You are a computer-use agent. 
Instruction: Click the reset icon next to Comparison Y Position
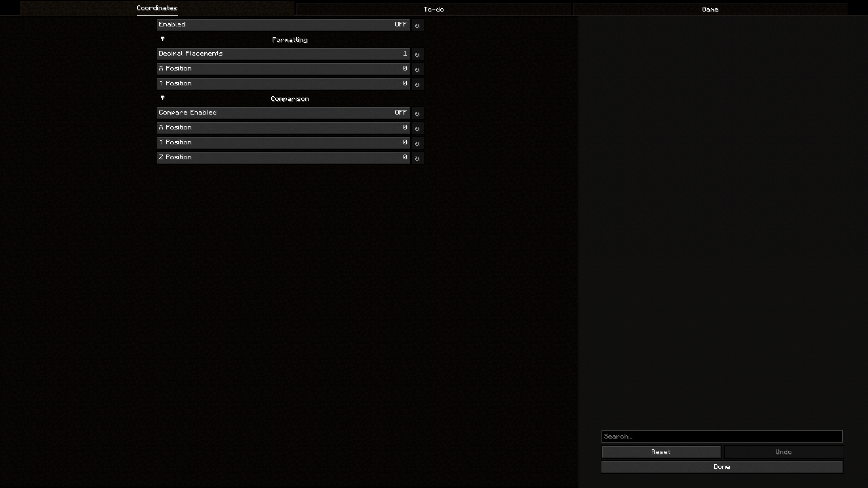[x=417, y=142]
